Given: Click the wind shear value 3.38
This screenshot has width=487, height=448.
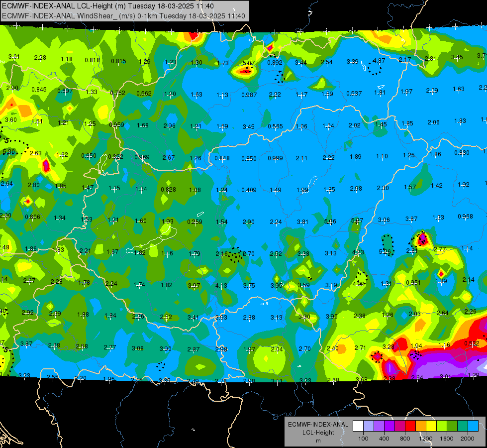Looking at the screenshot, I should [x=303, y=253].
